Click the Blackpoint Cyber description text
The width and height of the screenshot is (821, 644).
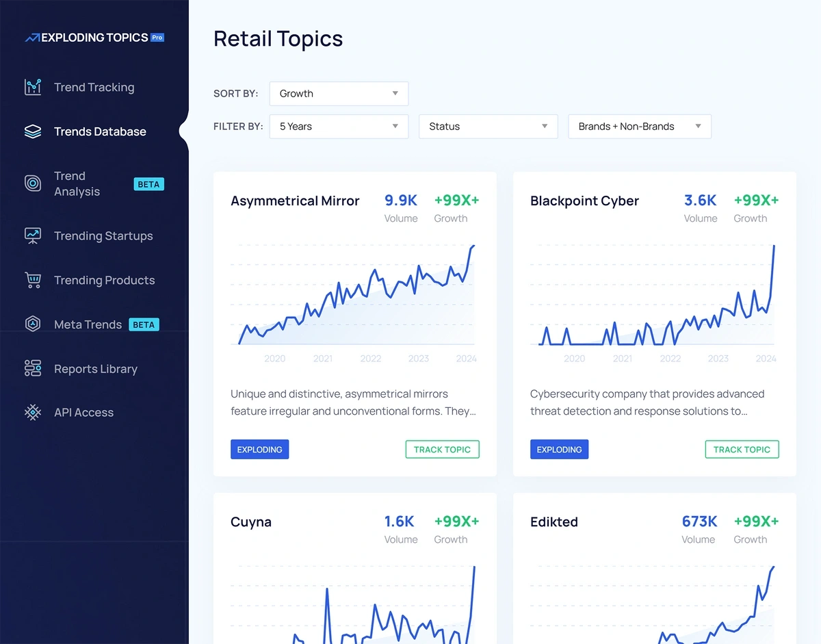tap(647, 402)
